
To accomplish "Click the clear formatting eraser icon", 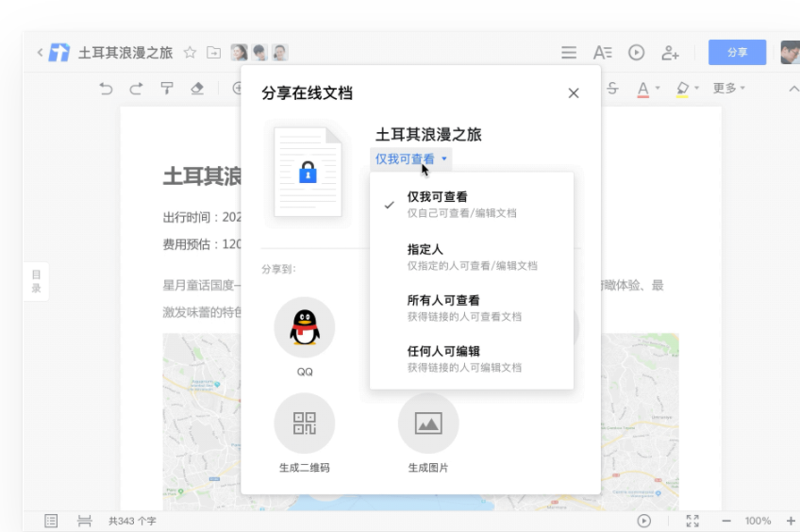I will tap(197, 89).
